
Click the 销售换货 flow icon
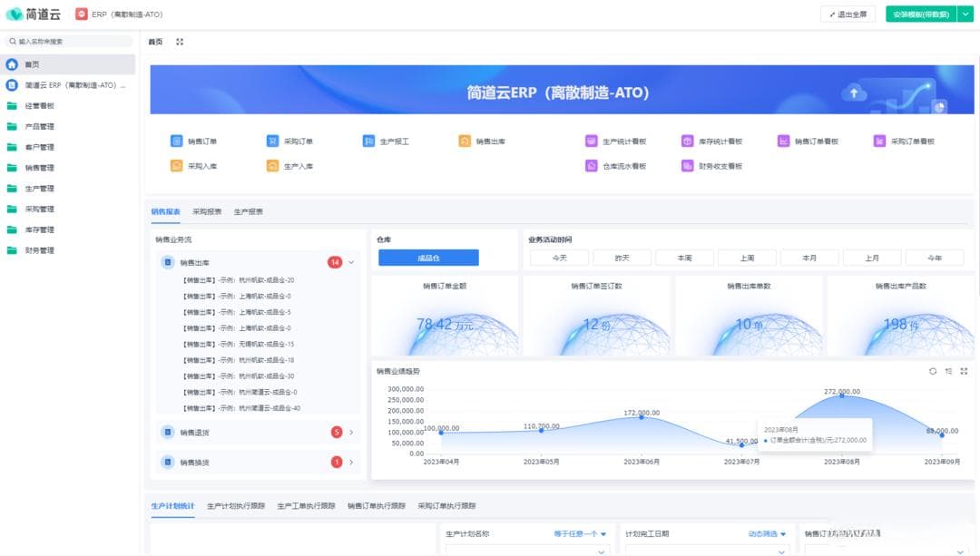pyautogui.click(x=168, y=462)
